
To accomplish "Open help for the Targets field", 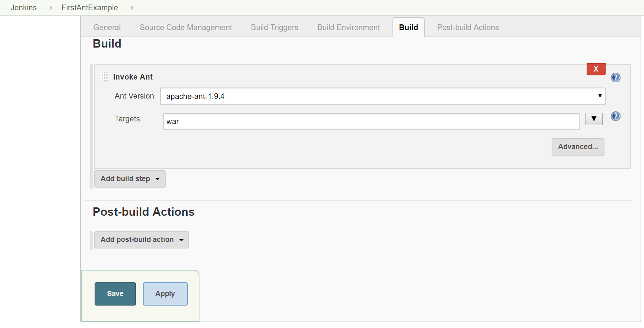I will point(616,116).
